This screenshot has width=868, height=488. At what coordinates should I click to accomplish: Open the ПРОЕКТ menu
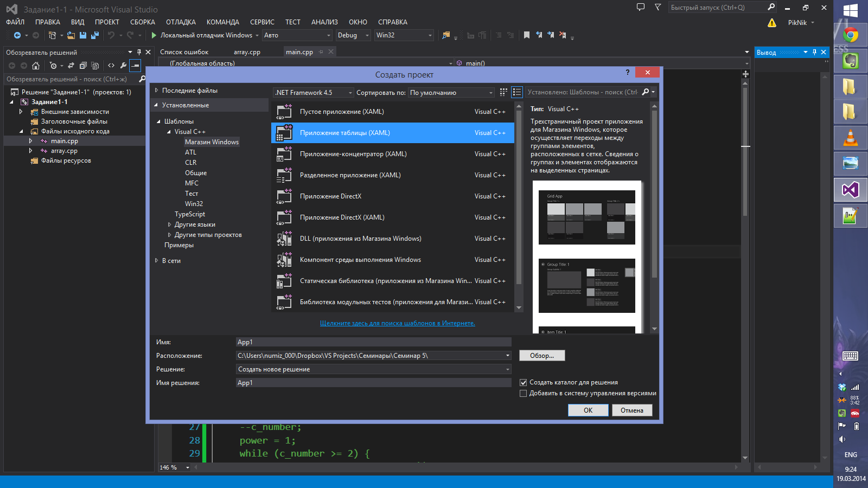[x=107, y=22]
